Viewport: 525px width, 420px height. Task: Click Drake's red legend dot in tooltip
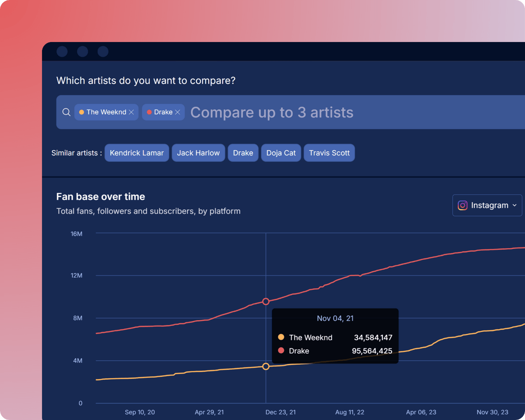point(281,350)
